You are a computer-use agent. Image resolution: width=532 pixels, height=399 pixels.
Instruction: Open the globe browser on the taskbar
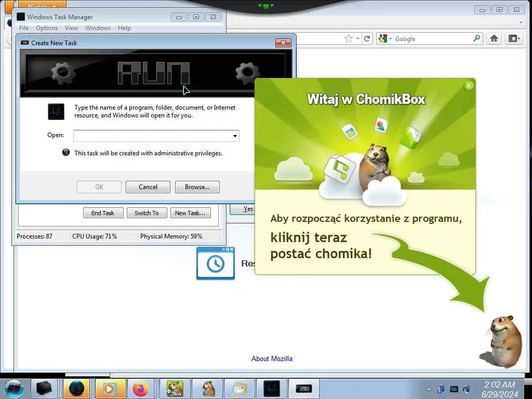pyautogui.click(x=76, y=389)
